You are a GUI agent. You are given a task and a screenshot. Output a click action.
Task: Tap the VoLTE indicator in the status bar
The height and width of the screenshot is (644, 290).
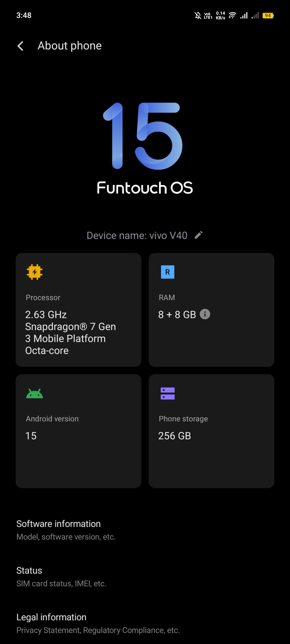click(208, 16)
